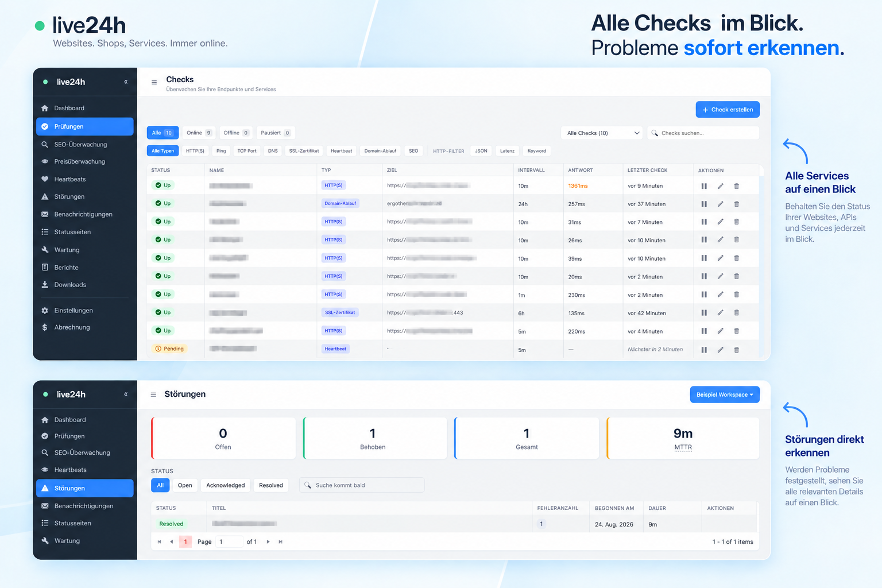Image resolution: width=882 pixels, height=588 pixels.
Task: Edit the check with 39ms response
Action: 720,258
